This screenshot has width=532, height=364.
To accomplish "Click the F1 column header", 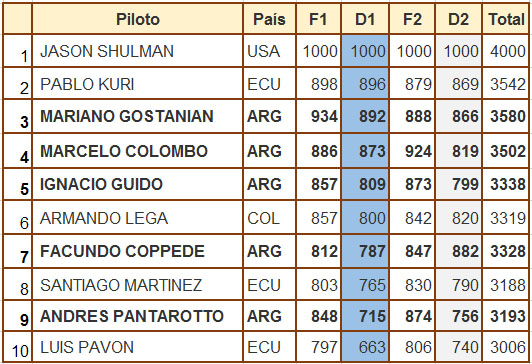I will (318, 19).
